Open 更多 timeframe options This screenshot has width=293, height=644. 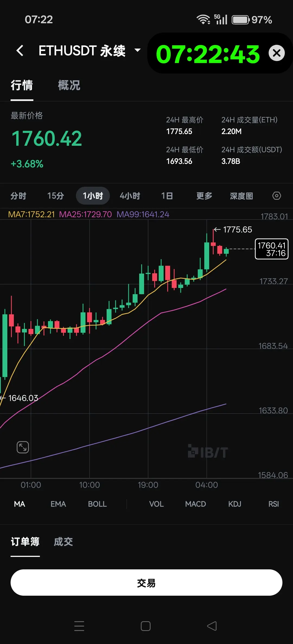pos(204,196)
